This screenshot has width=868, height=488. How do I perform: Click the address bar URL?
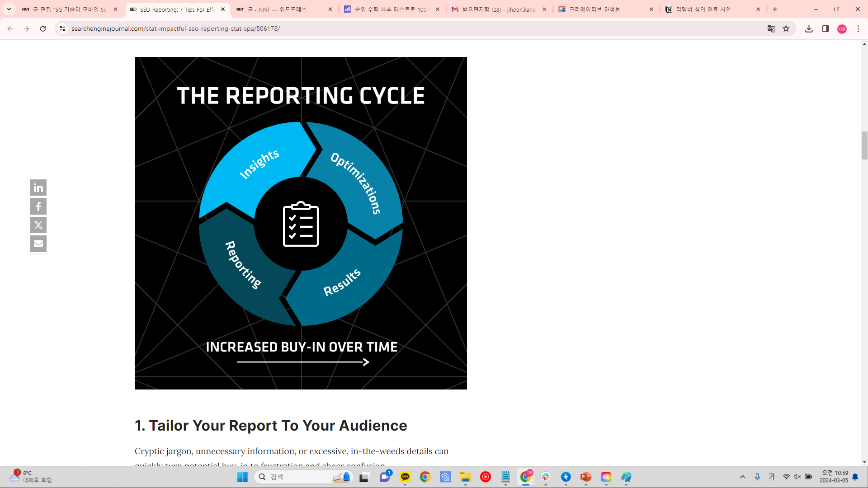pos(176,28)
